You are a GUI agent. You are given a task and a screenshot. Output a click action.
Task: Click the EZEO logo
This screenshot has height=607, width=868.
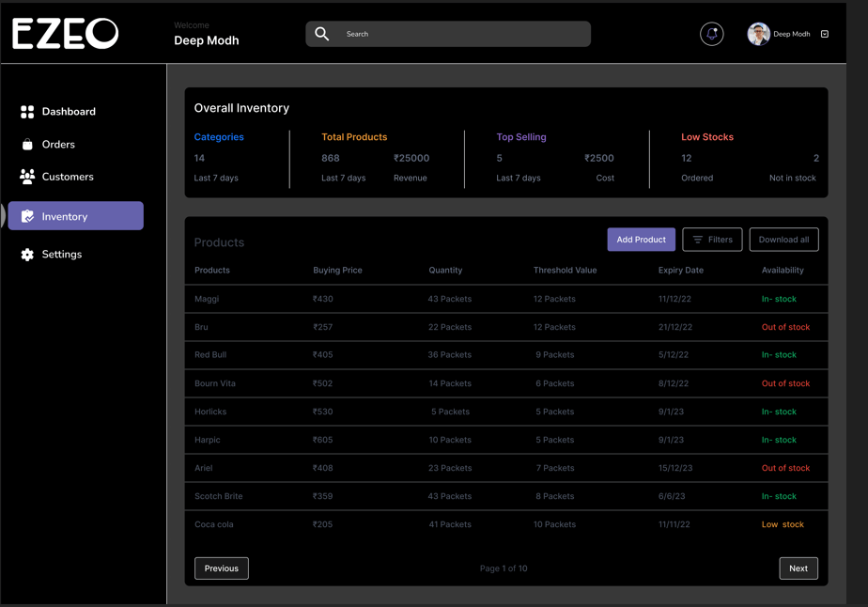click(66, 34)
